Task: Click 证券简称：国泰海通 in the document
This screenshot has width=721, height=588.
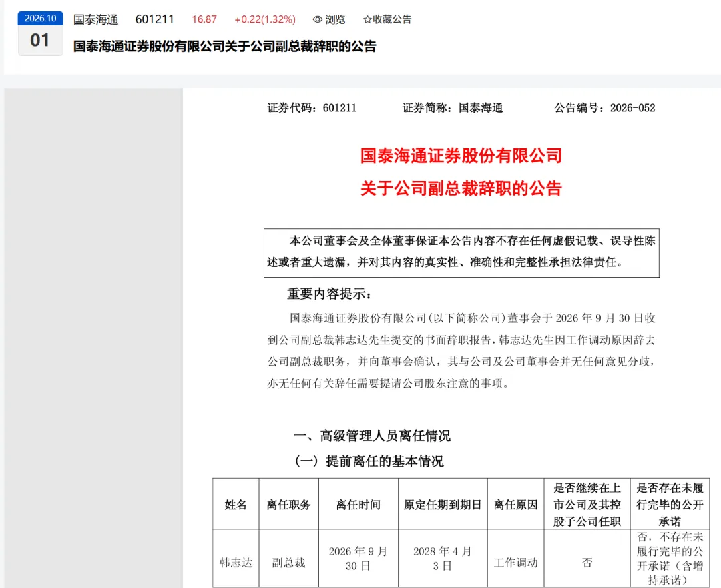Action: pyautogui.click(x=453, y=108)
